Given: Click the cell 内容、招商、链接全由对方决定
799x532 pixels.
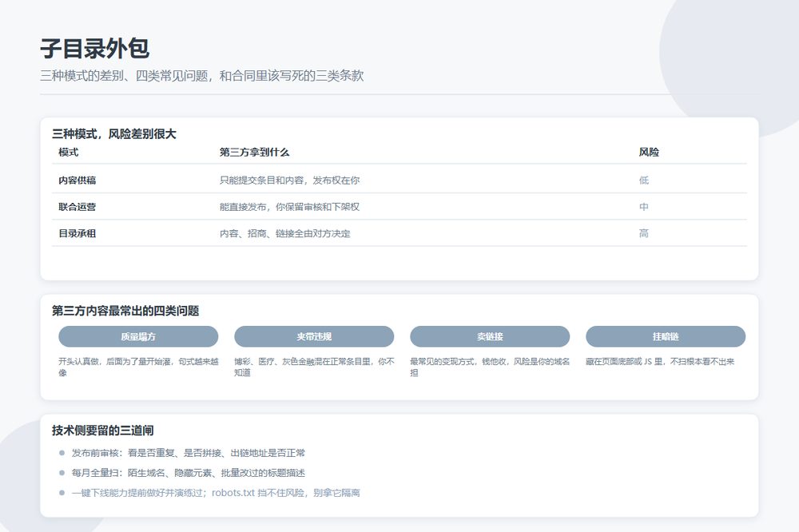Looking at the screenshot, I should (285, 233).
